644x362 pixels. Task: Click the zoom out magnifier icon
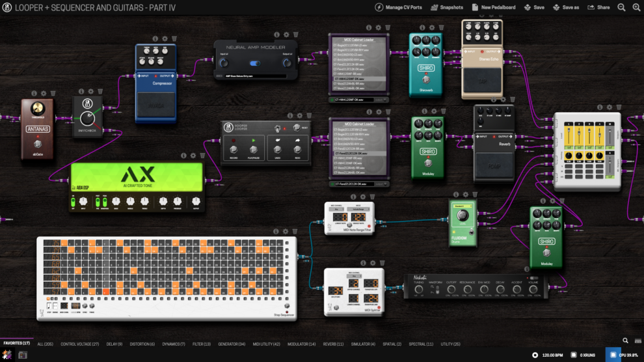point(621,7)
